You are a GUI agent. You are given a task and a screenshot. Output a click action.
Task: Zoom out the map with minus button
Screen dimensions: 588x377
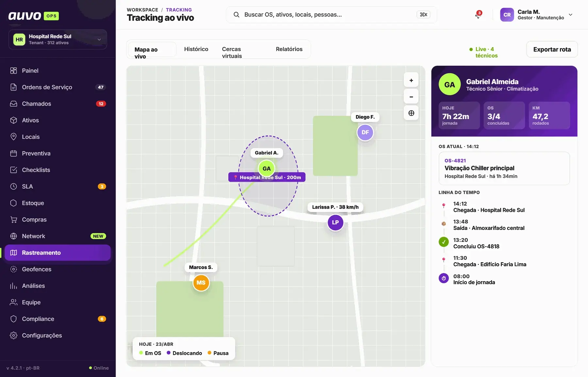click(411, 96)
